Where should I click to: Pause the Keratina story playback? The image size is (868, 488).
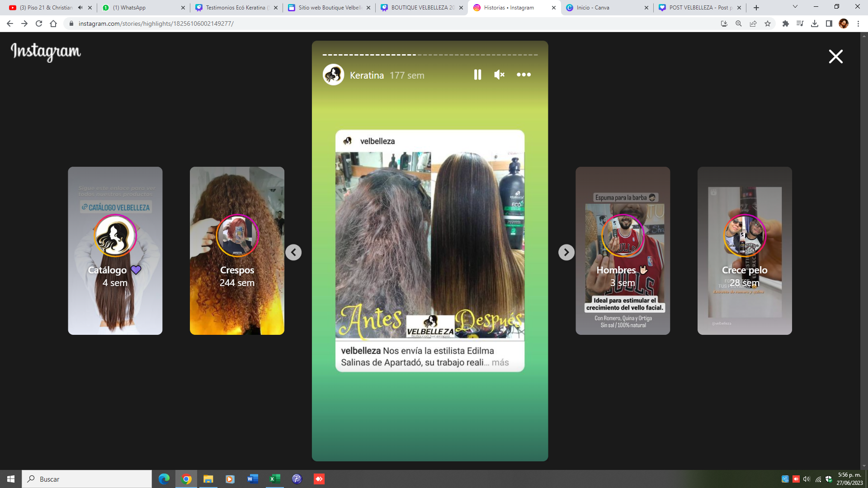click(477, 75)
